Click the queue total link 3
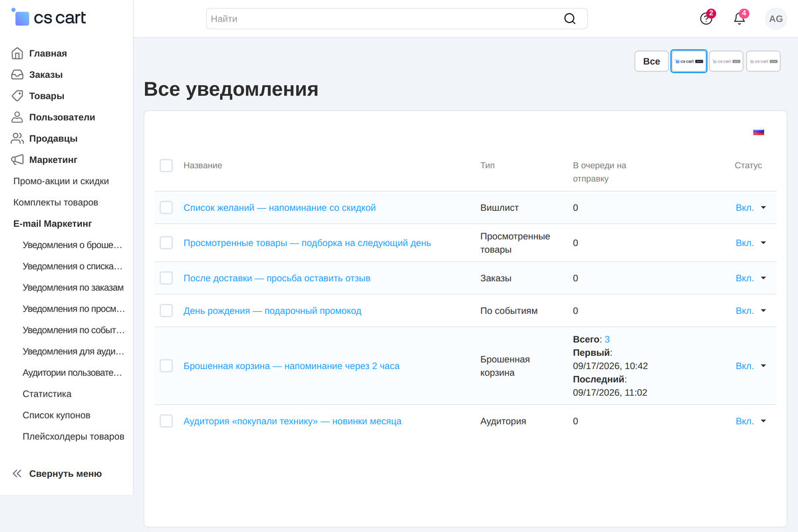 (607, 339)
